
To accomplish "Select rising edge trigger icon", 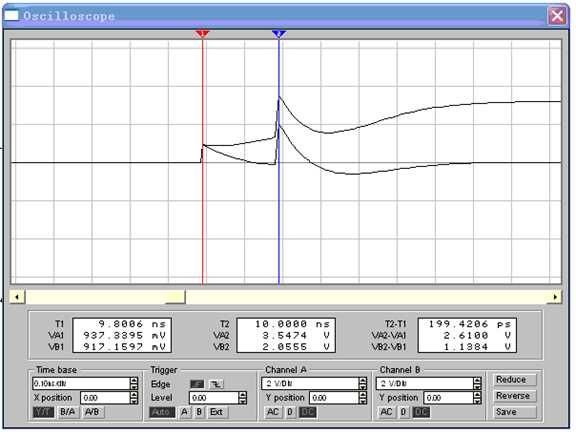I will 197,384.
